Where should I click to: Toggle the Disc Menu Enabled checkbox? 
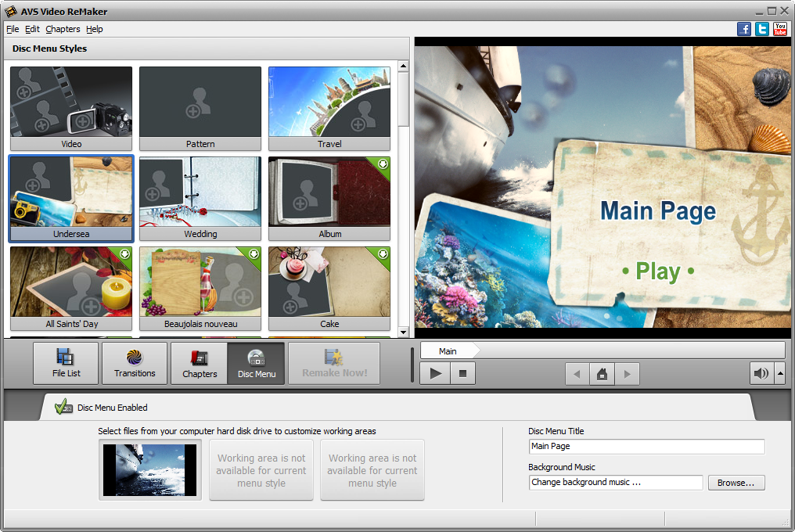click(63, 407)
